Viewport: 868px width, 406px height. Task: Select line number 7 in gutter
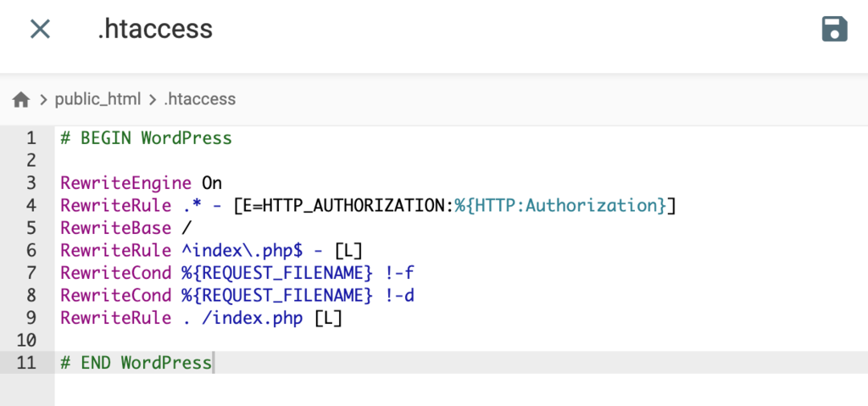(x=31, y=273)
